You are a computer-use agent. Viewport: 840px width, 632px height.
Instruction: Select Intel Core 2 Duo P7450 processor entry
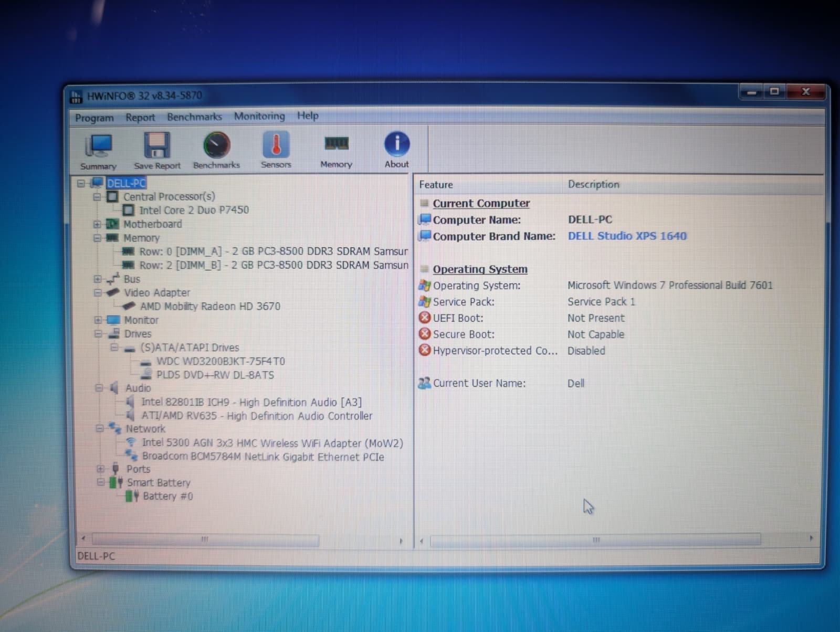(194, 210)
